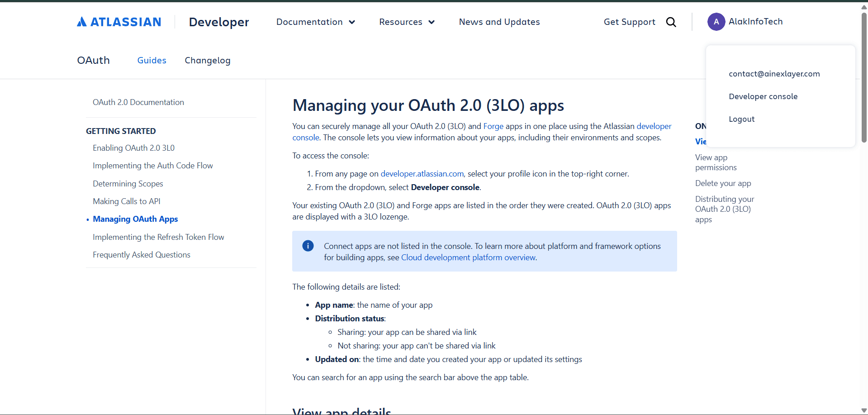This screenshot has height=415, width=868.
Task: Click the Get Support link
Action: coord(629,22)
